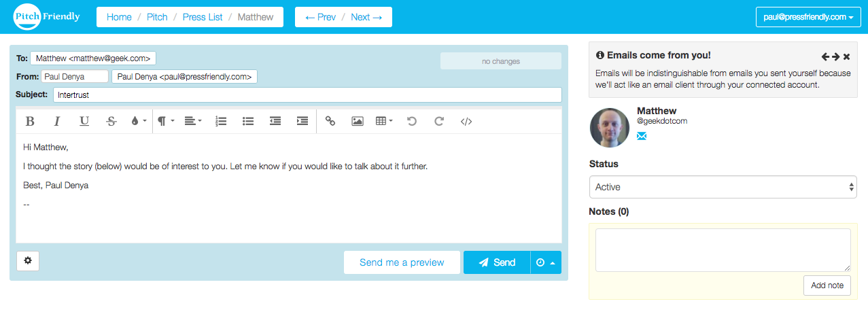Click Matthew's email envelope icon
868x329 pixels.
(x=642, y=137)
